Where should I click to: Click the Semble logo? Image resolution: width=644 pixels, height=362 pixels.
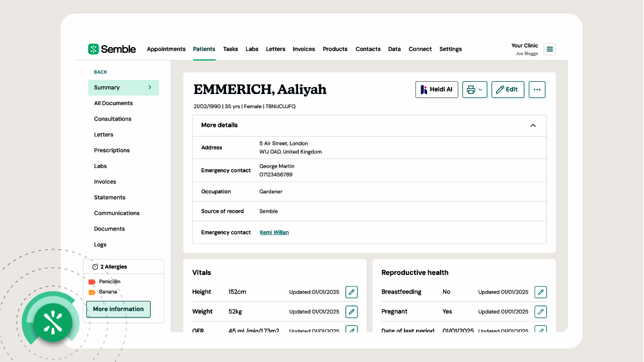point(111,49)
